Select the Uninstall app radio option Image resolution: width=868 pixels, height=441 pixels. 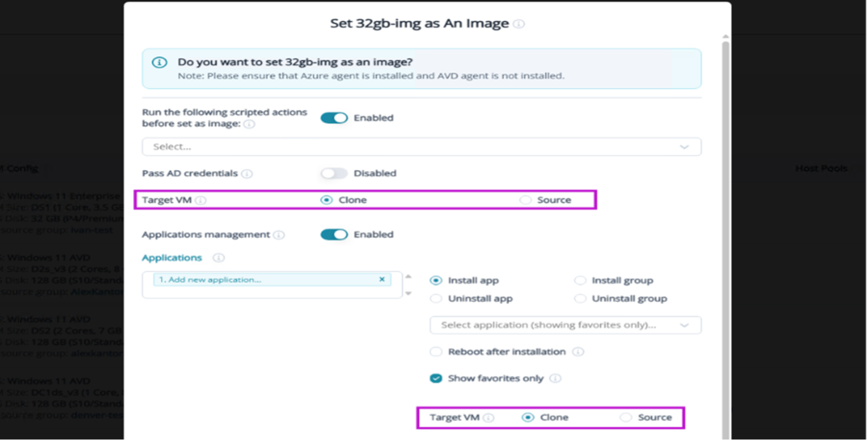(436, 299)
